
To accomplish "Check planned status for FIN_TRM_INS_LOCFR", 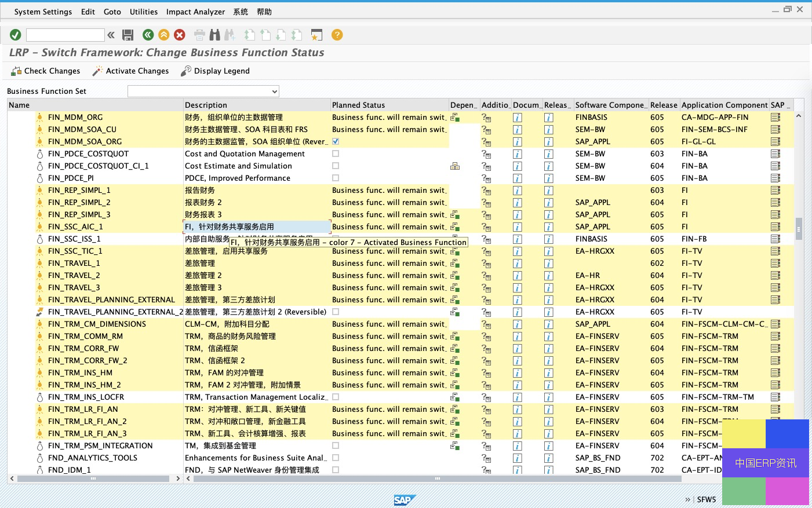I will tap(336, 397).
